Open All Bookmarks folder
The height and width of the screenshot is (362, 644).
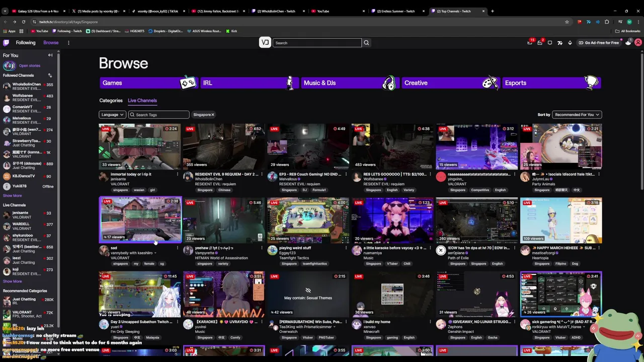(627, 31)
